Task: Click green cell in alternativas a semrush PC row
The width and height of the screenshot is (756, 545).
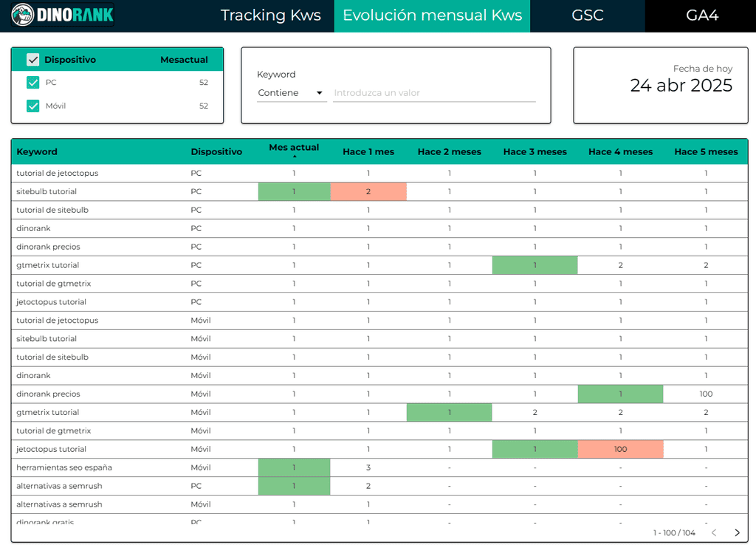Action: [x=294, y=486]
